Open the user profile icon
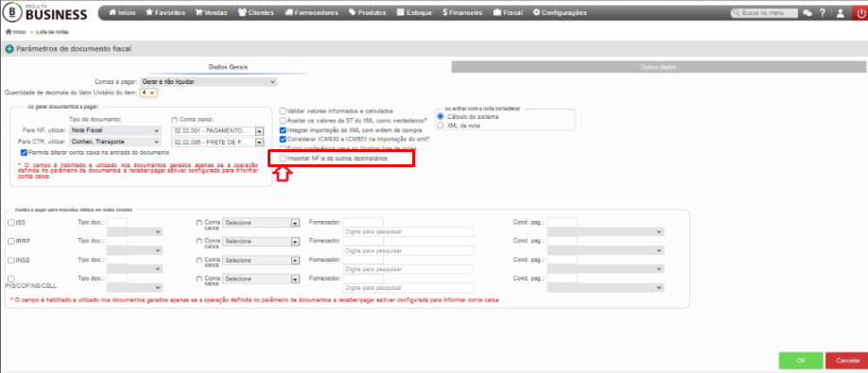Image resolution: width=868 pixels, height=373 pixels. pyautogui.click(x=840, y=12)
